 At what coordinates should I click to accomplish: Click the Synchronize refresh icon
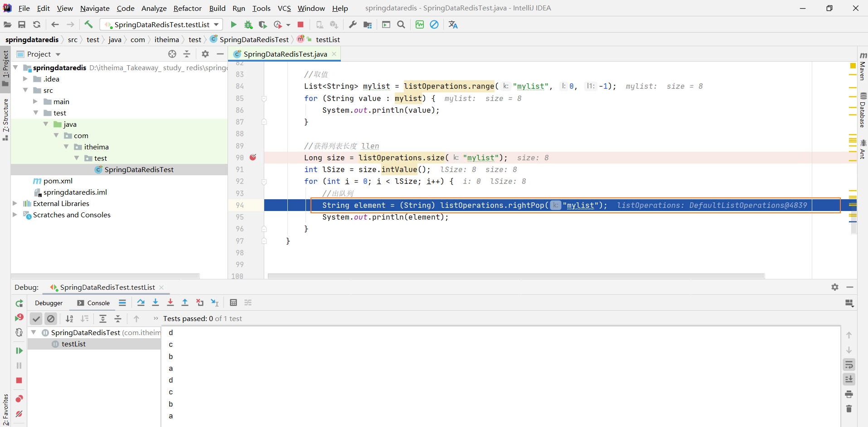tap(37, 24)
